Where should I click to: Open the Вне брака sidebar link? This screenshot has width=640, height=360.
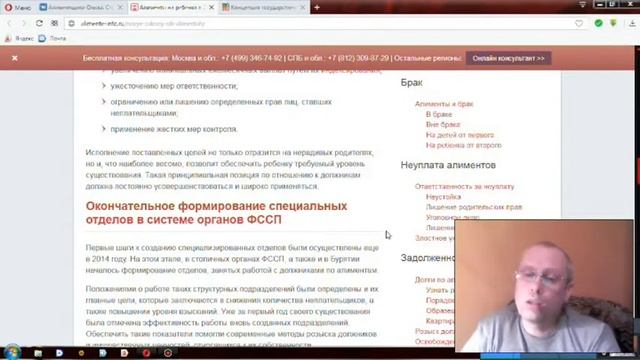point(443,124)
